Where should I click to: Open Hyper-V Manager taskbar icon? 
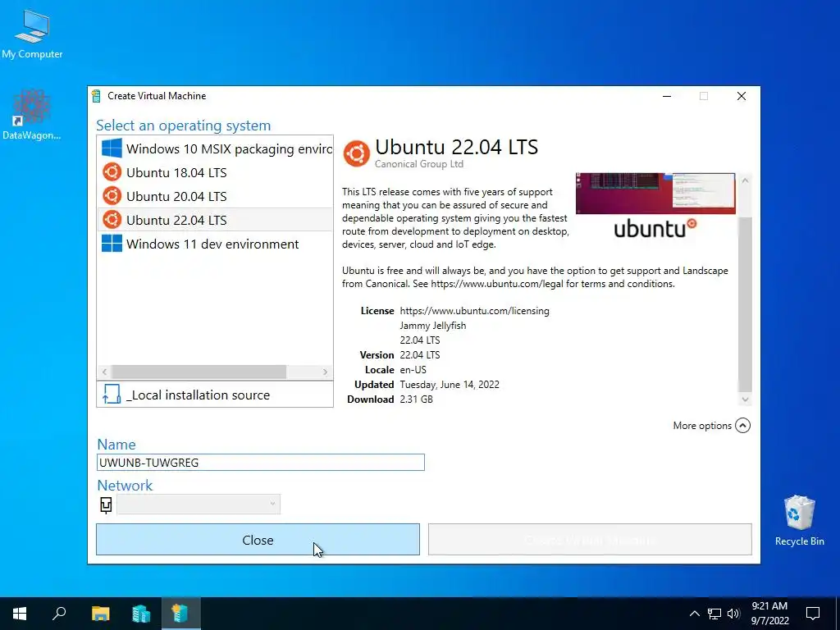[141, 614]
